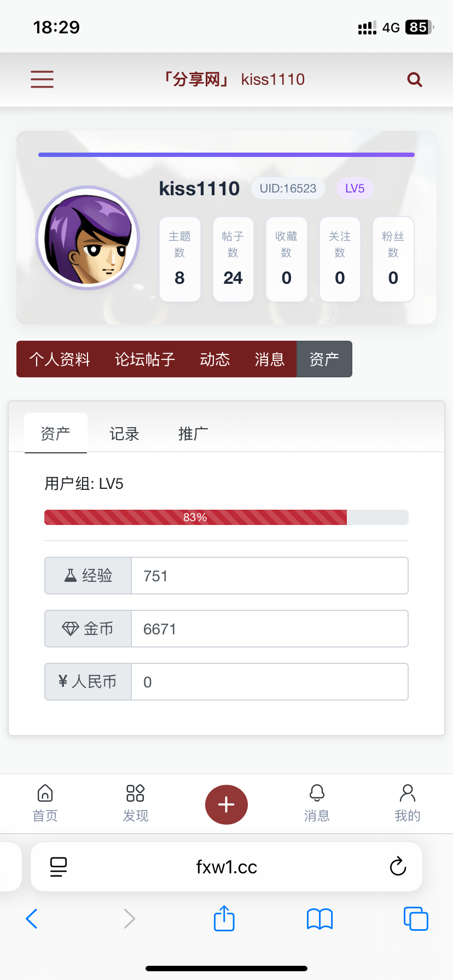The image size is (453, 980).
Task: Switch to the 推广 tab
Action: (x=193, y=434)
